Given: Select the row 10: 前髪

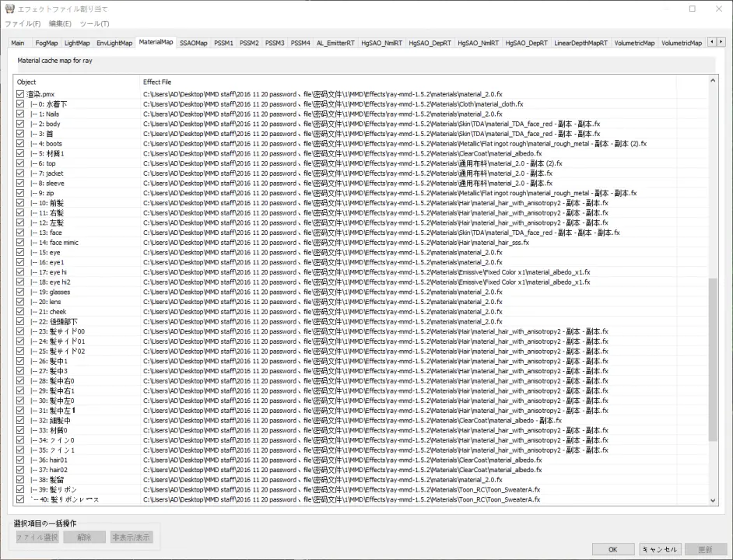Looking at the screenshot, I should click(361, 203).
